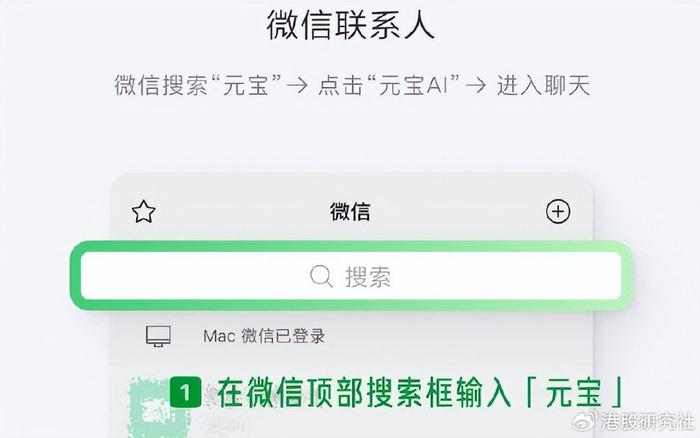700x438 pixels.
Task: Click the 搜索 placeholder text
Action: click(x=368, y=276)
